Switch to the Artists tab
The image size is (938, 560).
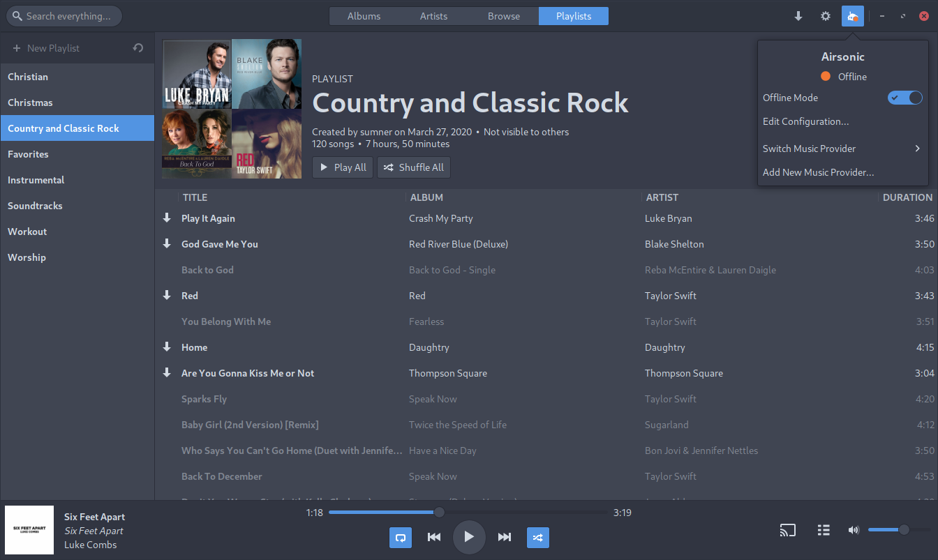tap(433, 16)
